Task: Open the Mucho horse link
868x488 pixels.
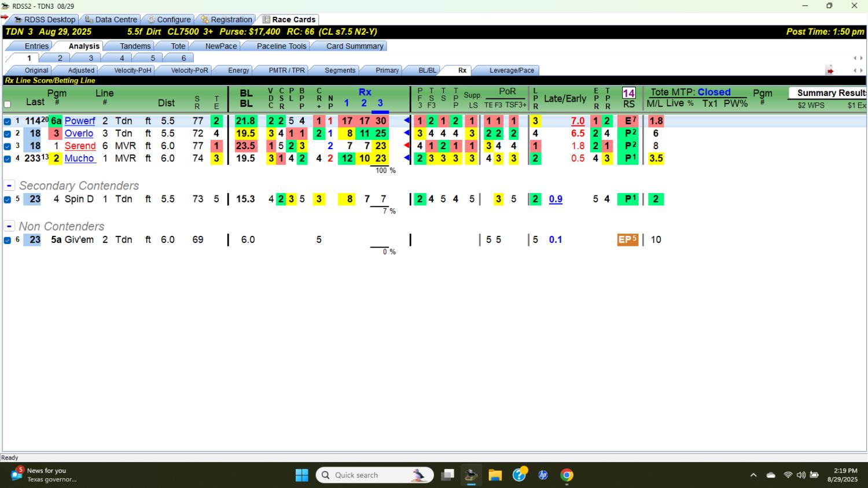Action: tap(79, 158)
